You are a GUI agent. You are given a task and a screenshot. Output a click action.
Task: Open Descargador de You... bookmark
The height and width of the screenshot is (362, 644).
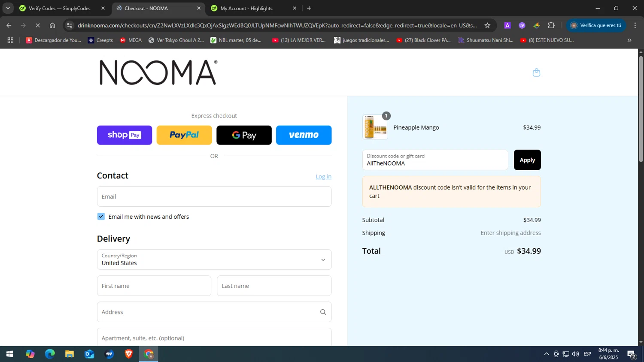(53, 40)
